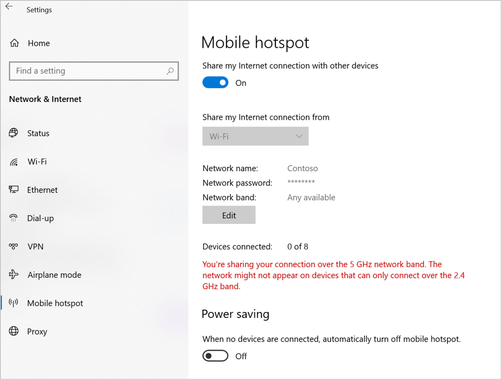The height and width of the screenshot is (379, 501).
Task: Click the Wi-Fi signal icon
Action: [14, 162]
